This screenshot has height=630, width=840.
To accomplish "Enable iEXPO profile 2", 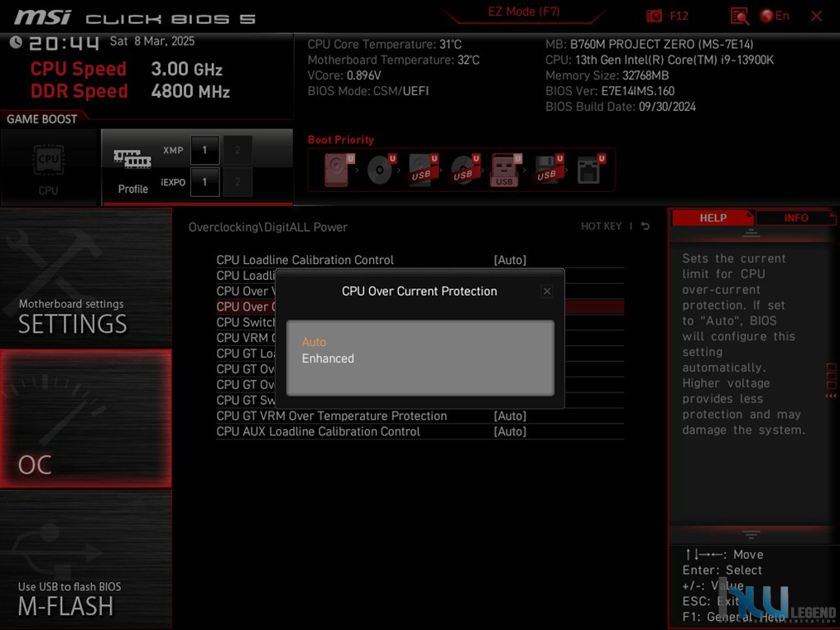I will pos(238,182).
